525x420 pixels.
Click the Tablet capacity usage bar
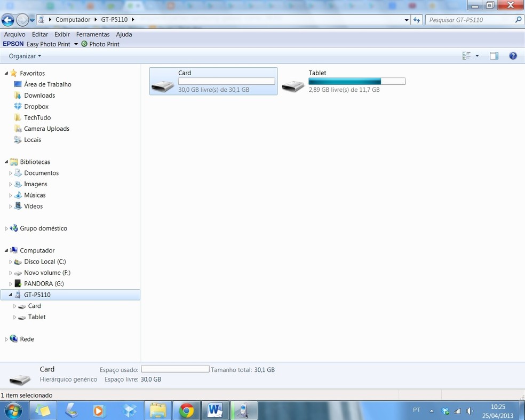click(x=357, y=81)
